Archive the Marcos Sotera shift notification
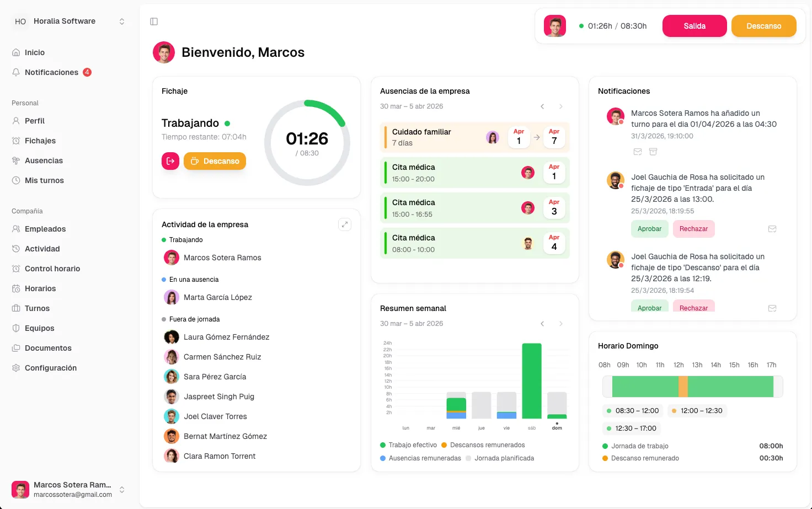The image size is (812, 509). [653, 152]
